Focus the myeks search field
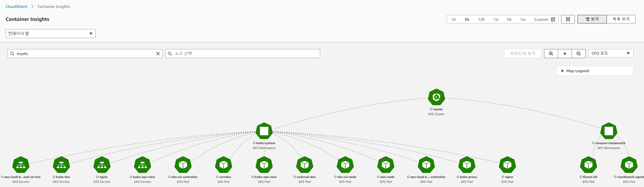Viewport: 644px width, 187px height. pyautogui.click(x=85, y=54)
